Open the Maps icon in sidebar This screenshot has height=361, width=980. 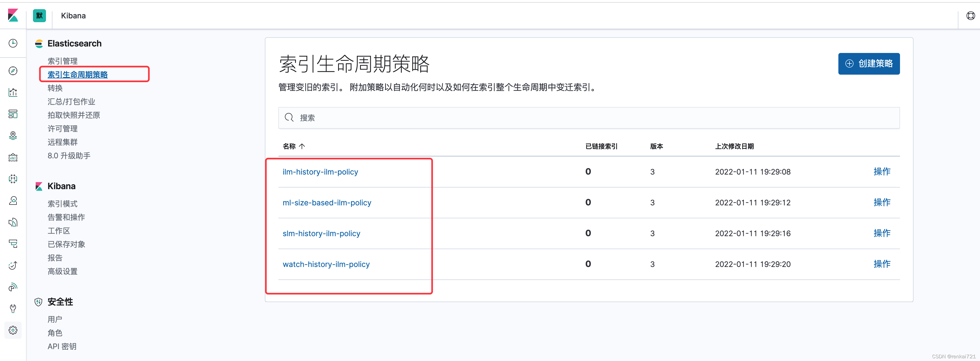(x=13, y=135)
